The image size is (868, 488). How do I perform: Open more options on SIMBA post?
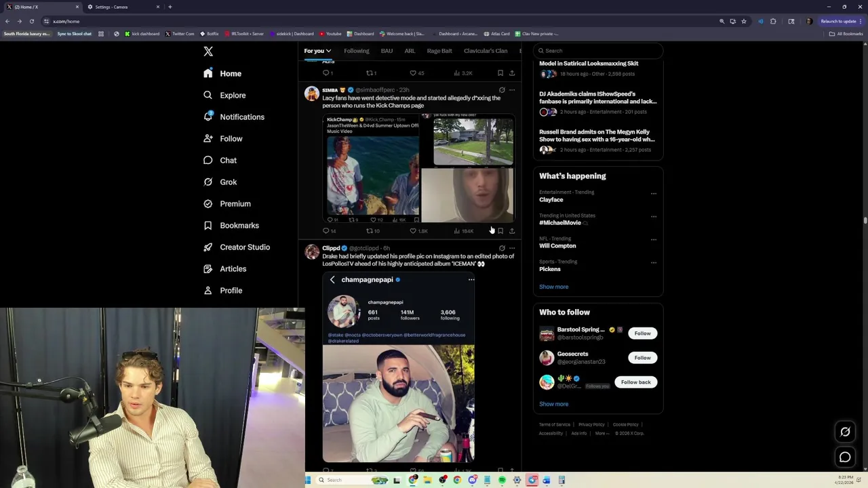[x=512, y=89]
